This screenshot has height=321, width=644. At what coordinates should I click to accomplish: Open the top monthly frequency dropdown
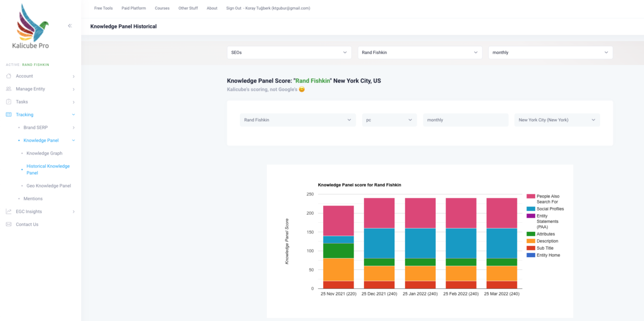click(551, 53)
